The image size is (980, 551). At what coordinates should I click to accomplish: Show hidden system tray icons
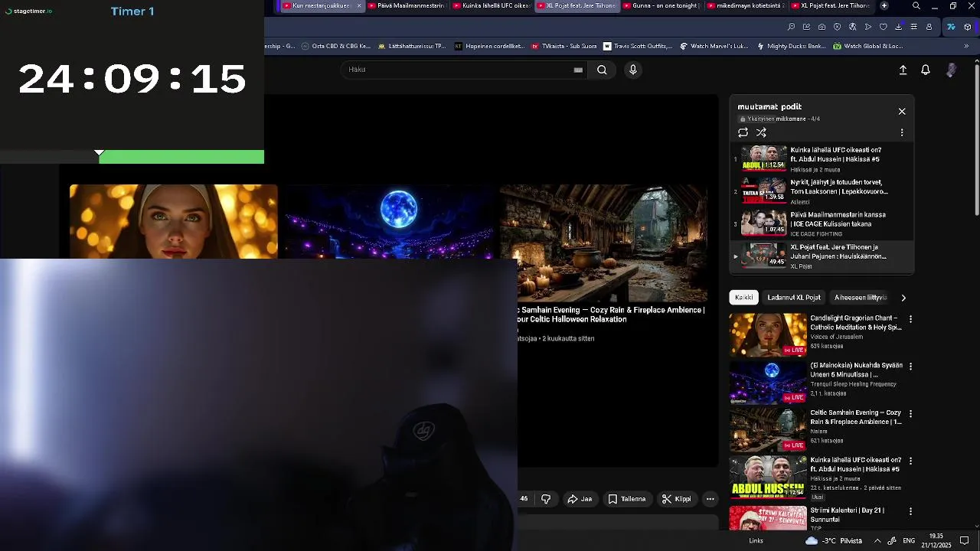coord(877,541)
